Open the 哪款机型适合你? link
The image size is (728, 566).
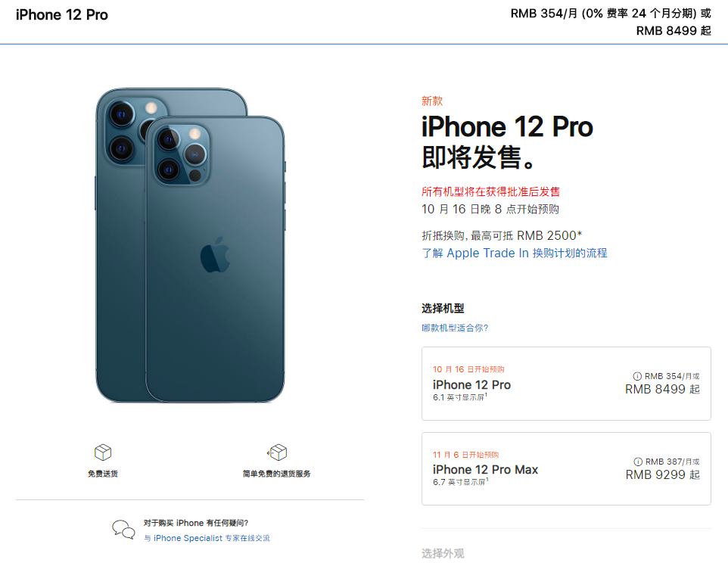coord(455,328)
